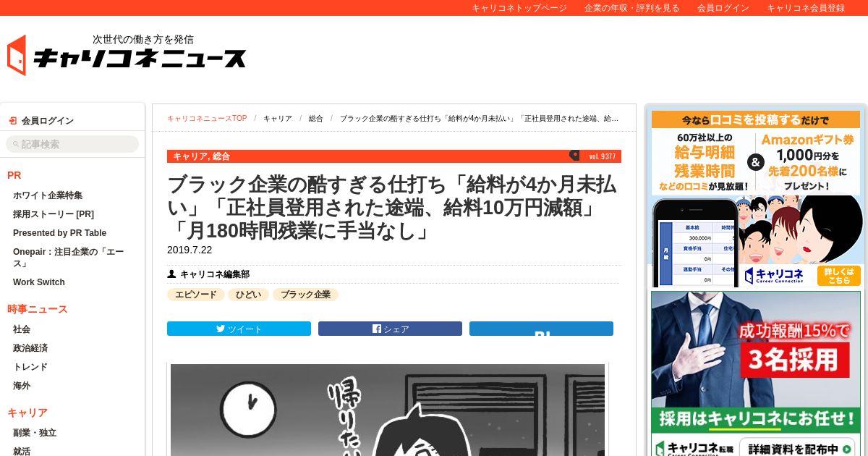Viewport: 868px width, 456px height.
Task: Open 企業の年収・評判を見る in top bar
Action: (x=632, y=8)
